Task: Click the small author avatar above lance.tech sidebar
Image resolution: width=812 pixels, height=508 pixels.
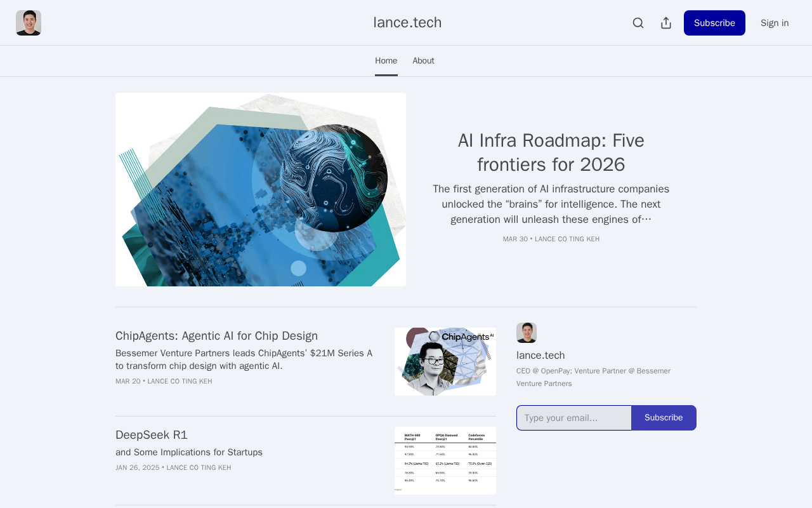Action: point(527,333)
